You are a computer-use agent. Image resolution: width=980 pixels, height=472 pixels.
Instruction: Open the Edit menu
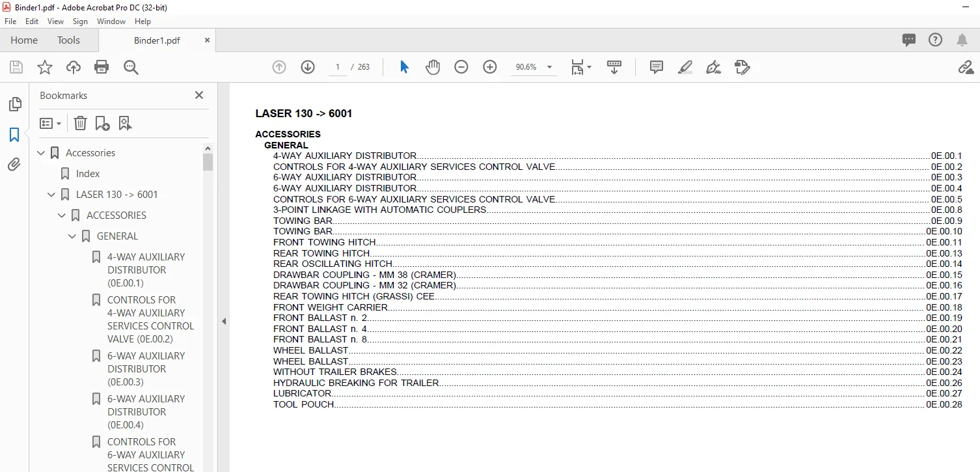(32, 21)
